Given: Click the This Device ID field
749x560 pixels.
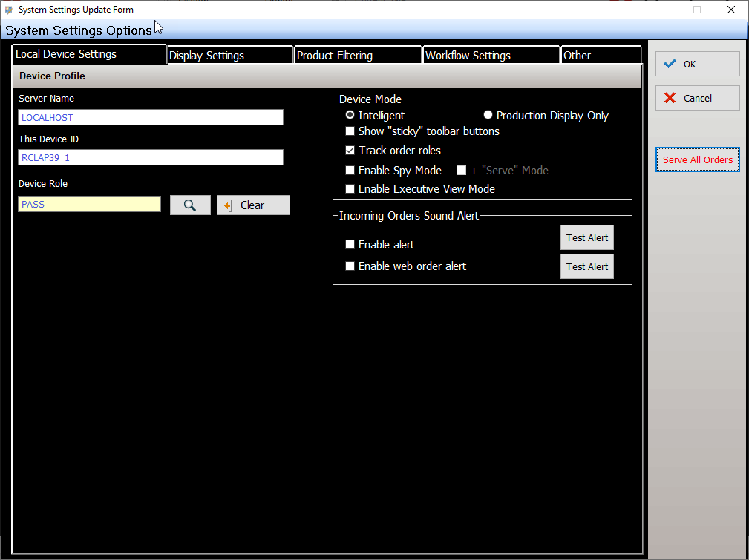Looking at the screenshot, I should (x=151, y=157).
